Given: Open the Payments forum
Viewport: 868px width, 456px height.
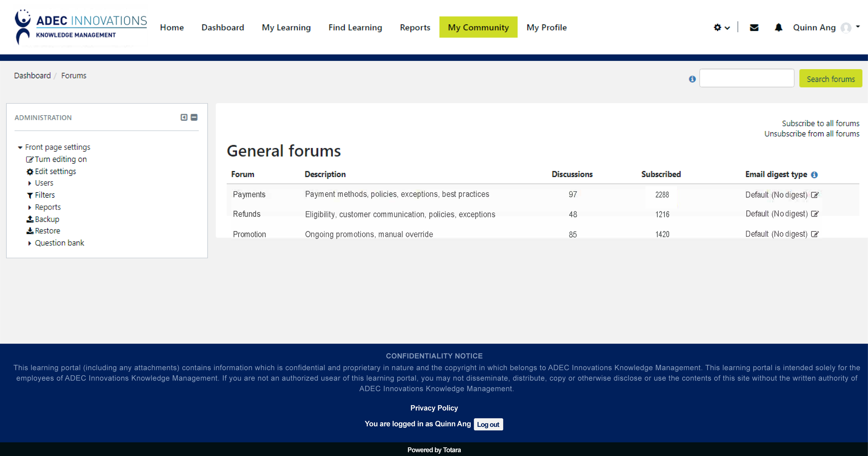Looking at the screenshot, I should coord(249,194).
